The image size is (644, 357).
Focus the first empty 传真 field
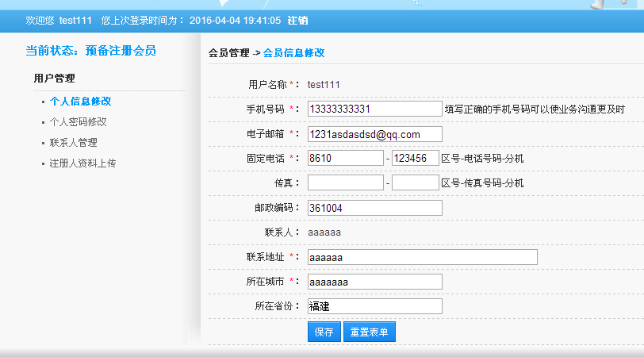tap(346, 182)
